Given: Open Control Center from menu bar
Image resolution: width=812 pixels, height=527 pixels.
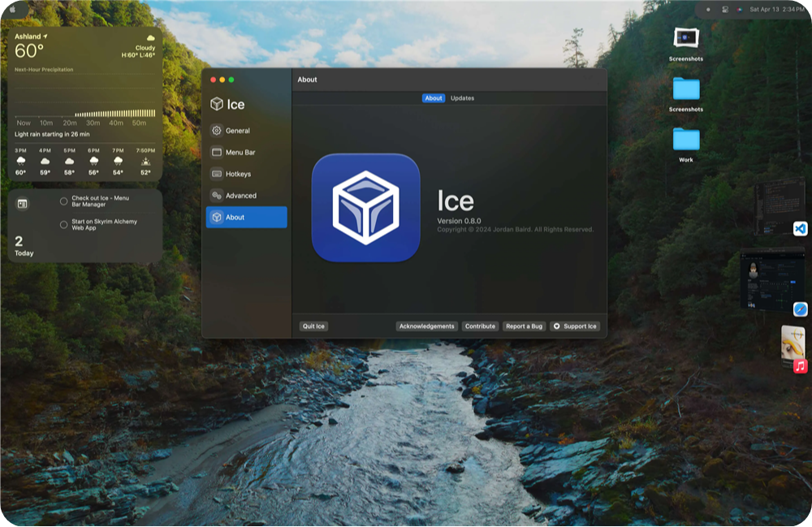Looking at the screenshot, I should click(725, 9).
